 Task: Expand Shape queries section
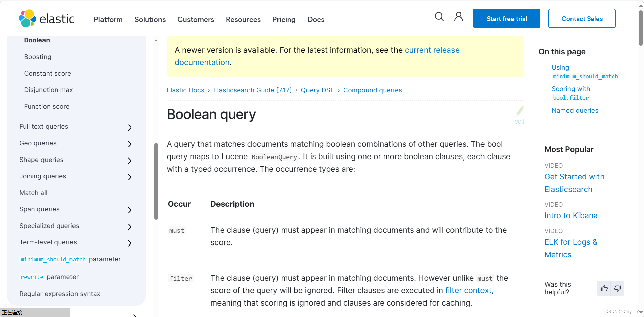(x=130, y=161)
